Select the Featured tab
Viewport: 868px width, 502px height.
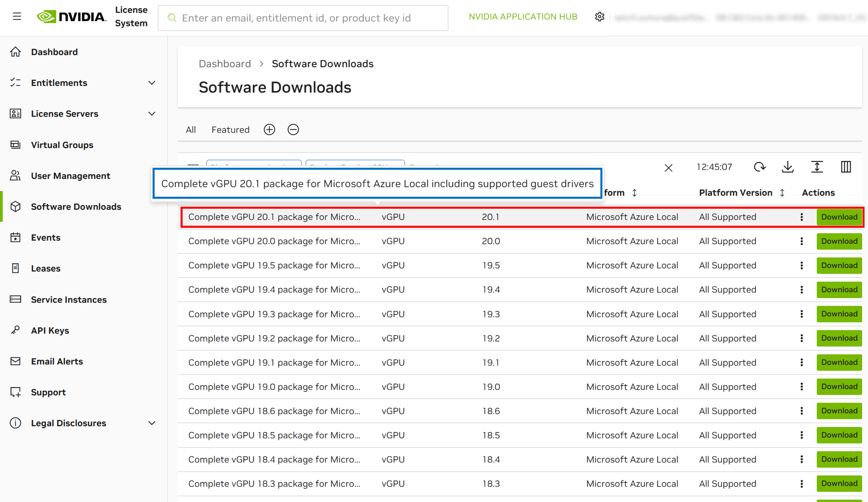(x=230, y=129)
